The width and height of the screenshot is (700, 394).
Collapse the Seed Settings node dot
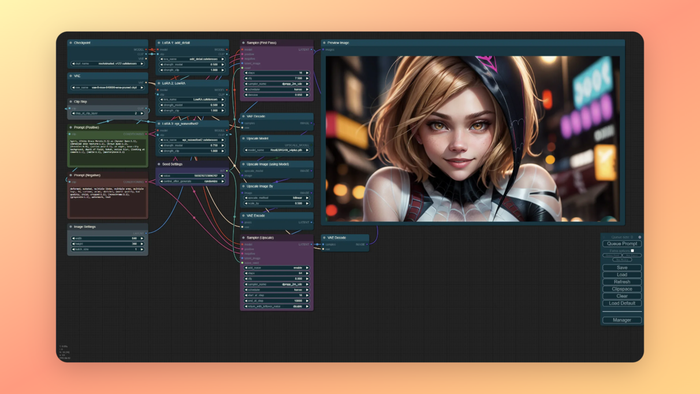pos(159,164)
